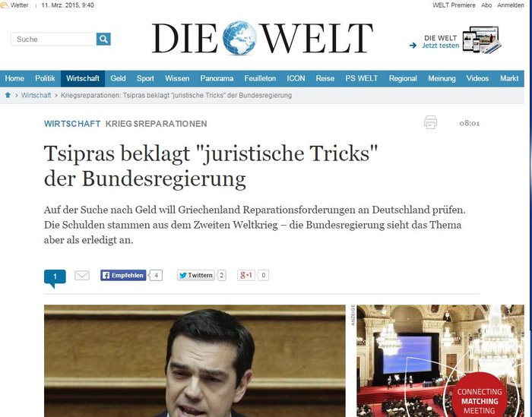Open the WELT Premiere link
532x417 pixels.
[x=454, y=5]
